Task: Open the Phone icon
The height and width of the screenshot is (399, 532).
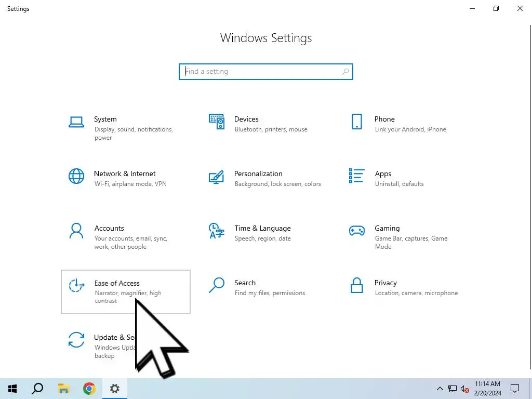Action: pos(356,122)
